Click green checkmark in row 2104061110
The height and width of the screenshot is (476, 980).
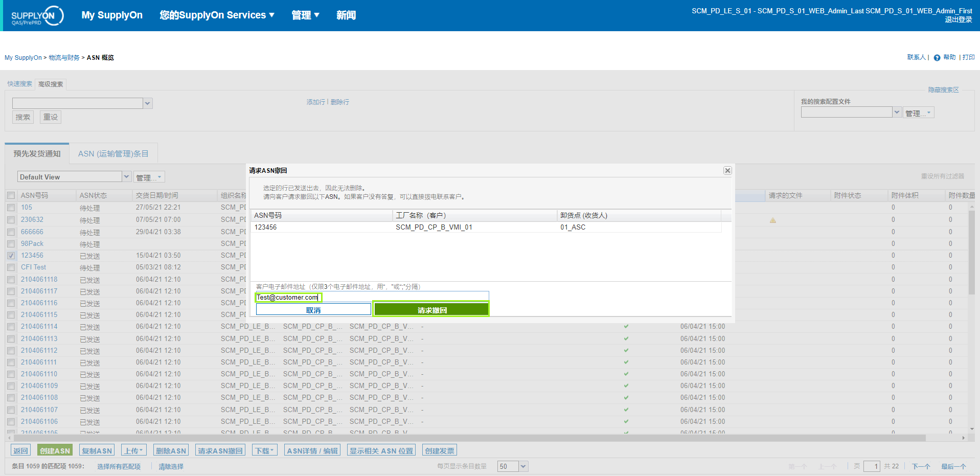pyautogui.click(x=626, y=374)
